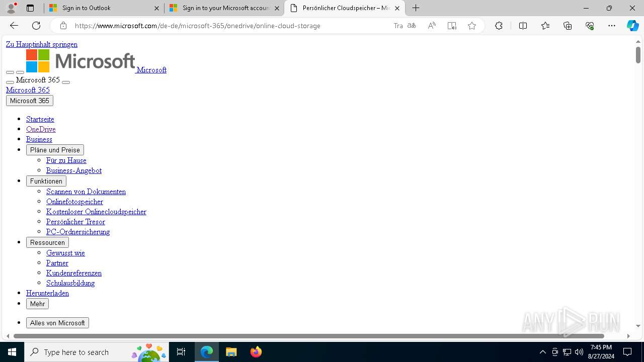
Task: Click the address bar URL field
Action: [231, 26]
